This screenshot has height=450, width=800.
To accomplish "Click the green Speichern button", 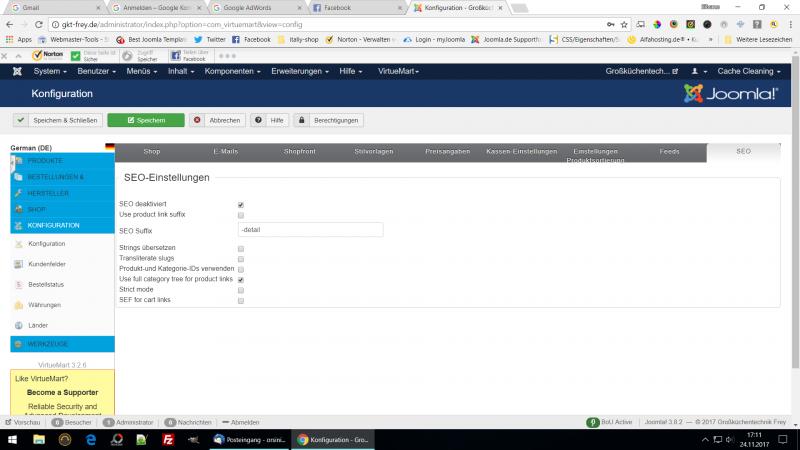I will 146,120.
